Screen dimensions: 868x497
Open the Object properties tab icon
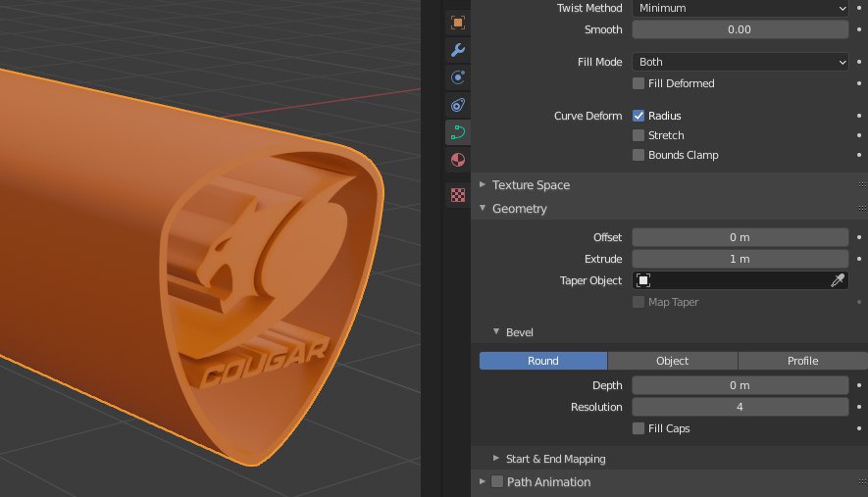pos(458,23)
